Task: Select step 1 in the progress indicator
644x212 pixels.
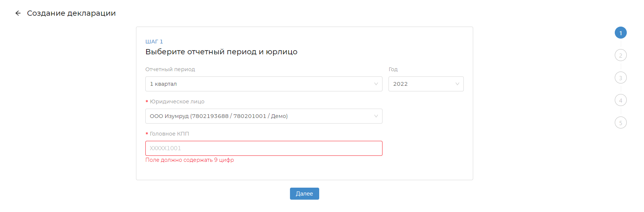Action: pos(620,33)
